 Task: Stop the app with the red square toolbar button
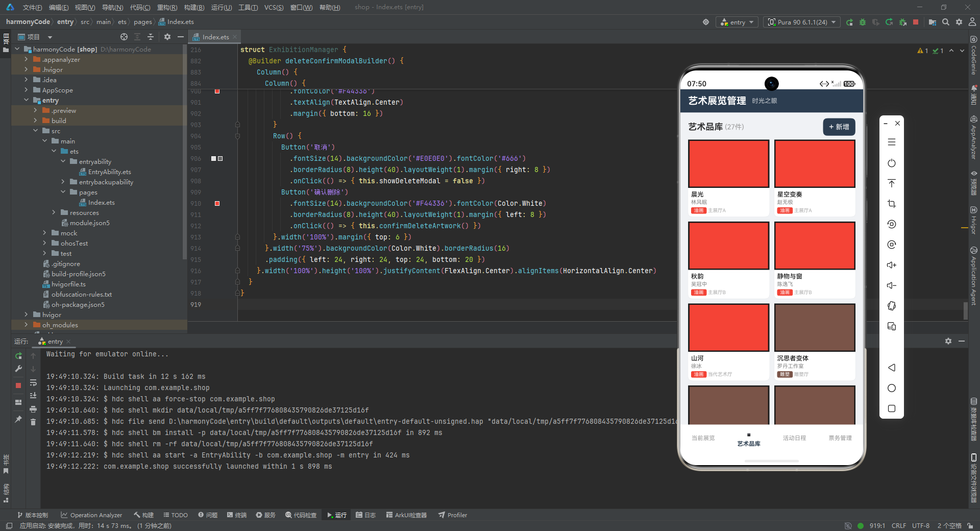pos(916,22)
